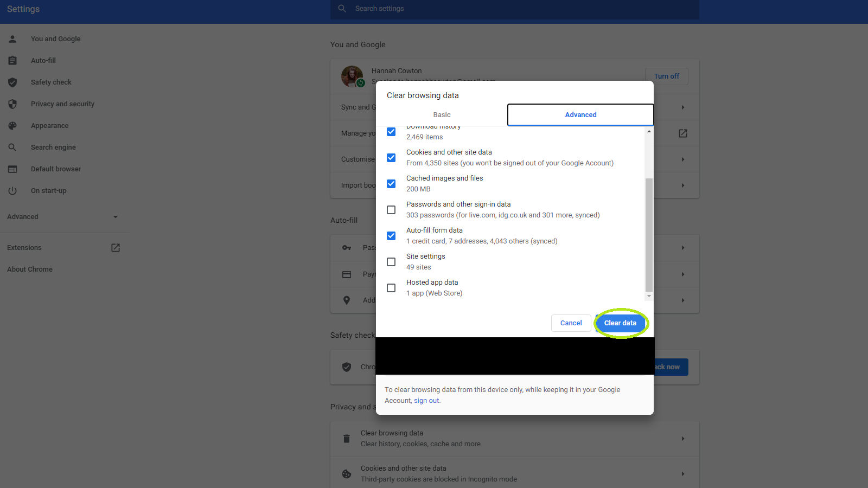The height and width of the screenshot is (488, 868).
Task: Click the sign out link
Action: (x=426, y=401)
